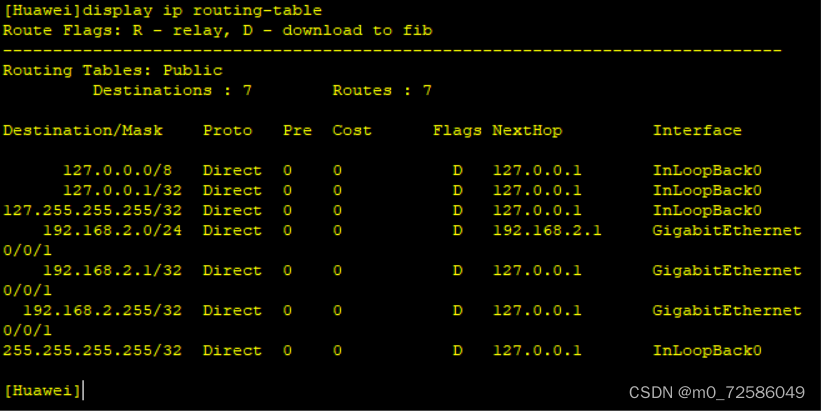Image resolution: width=821 pixels, height=411 pixels.
Task: Select the 255.255.255.255/32 destination entry
Action: tap(92, 350)
